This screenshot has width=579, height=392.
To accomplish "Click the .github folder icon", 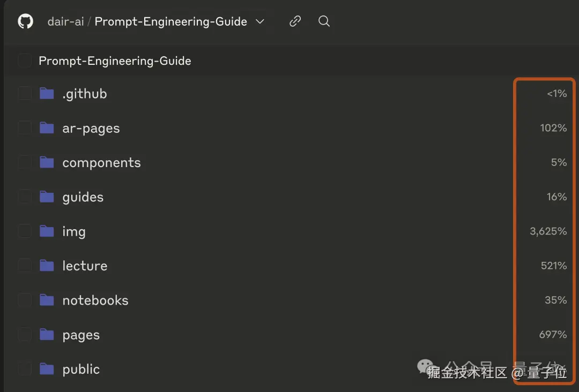I will [x=47, y=94].
